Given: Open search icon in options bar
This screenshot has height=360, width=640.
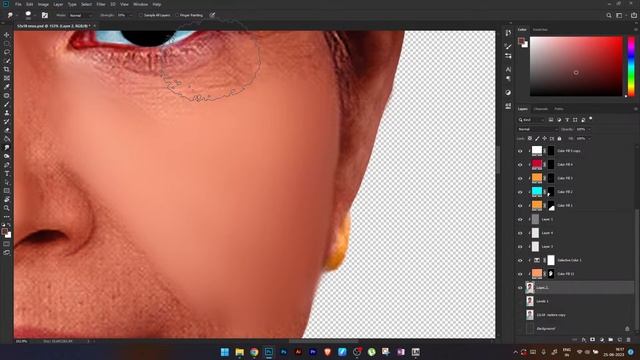Looking at the screenshot, I should click(609, 15).
